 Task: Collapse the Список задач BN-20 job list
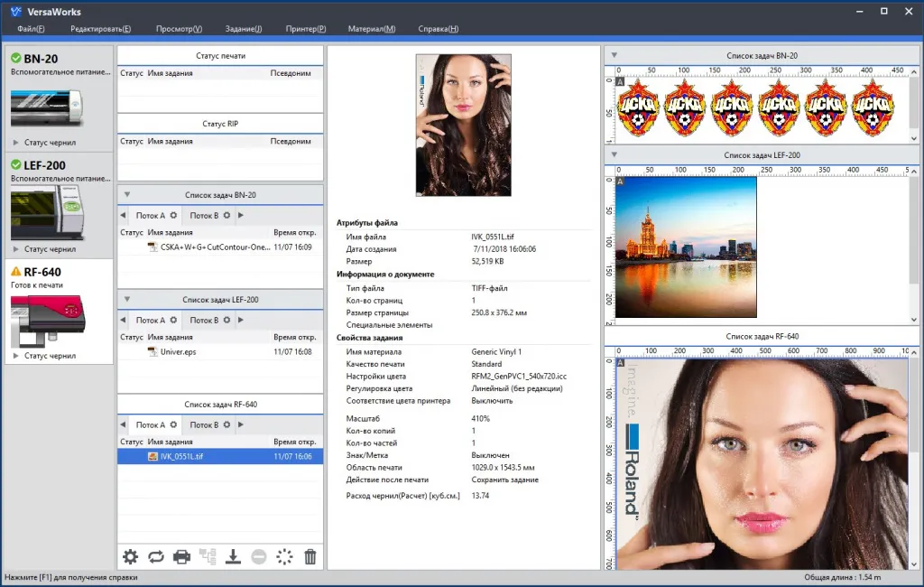[x=127, y=195]
